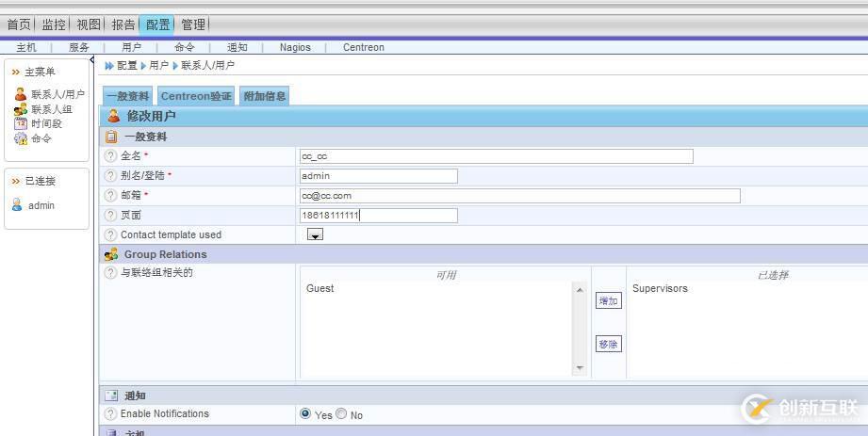The width and height of the screenshot is (868, 436).
Task: Click the 可用 list scroll up arrow
Action: coord(580,290)
